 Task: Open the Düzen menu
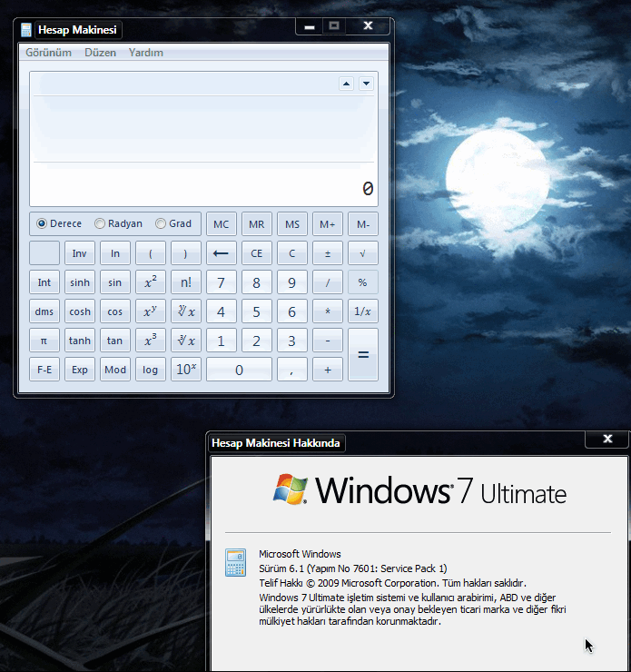click(x=100, y=53)
